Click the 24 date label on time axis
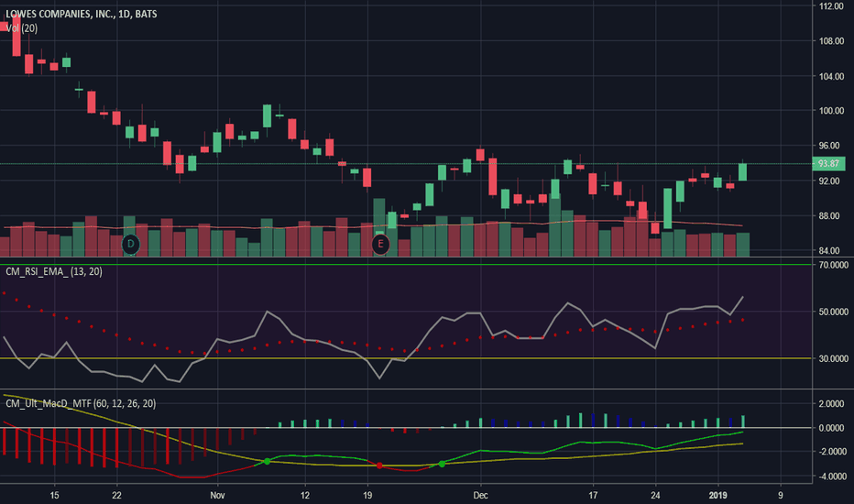Screen dimensions: 854x504 (x=655, y=495)
